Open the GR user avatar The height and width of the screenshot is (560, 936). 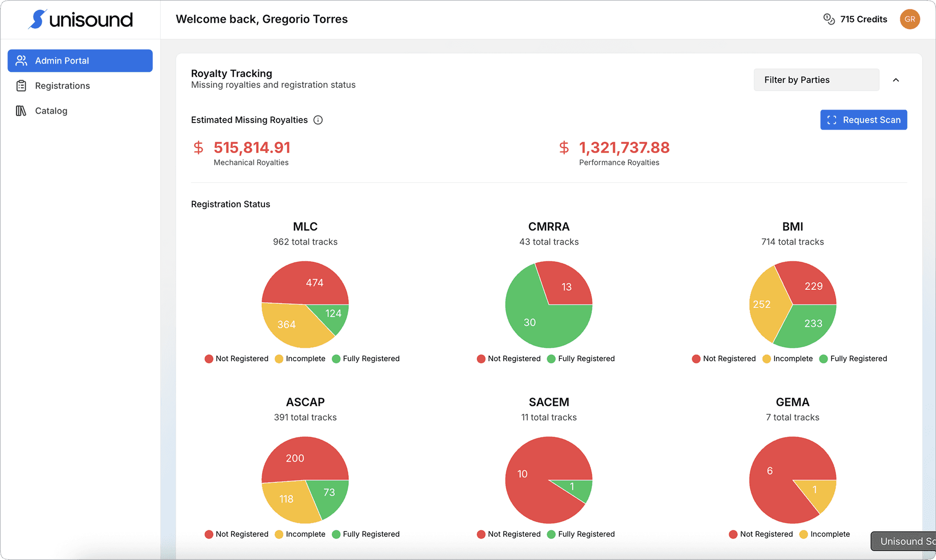pyautogui.click(x=910, y=19)
